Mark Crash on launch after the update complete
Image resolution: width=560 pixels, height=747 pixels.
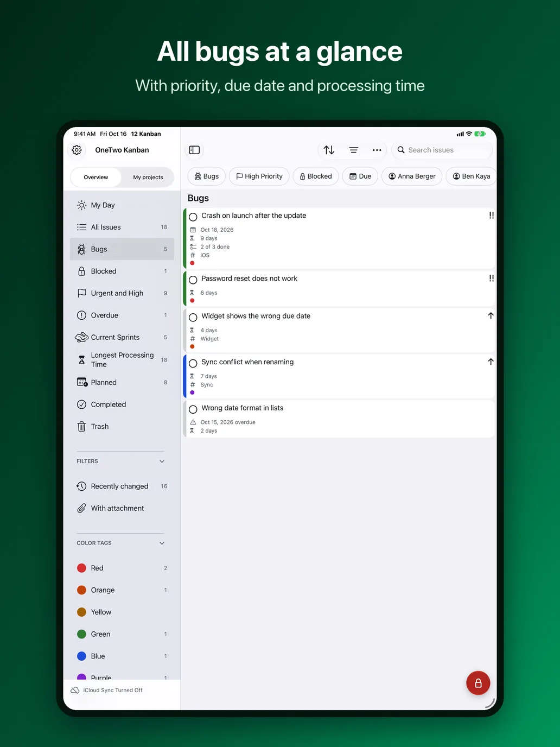(x=193, y=217)
